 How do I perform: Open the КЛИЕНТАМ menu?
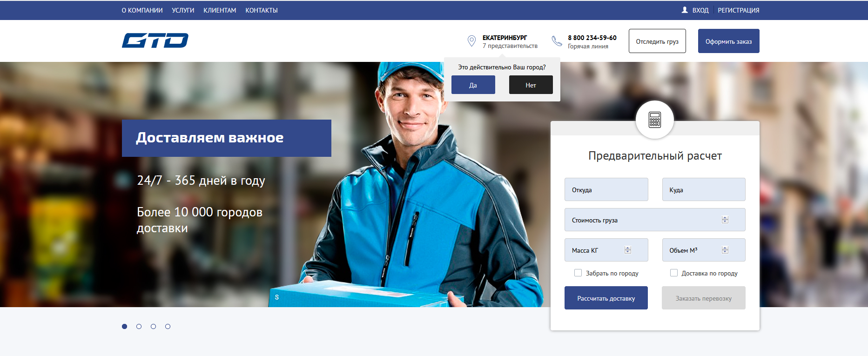tap(220, 10)
